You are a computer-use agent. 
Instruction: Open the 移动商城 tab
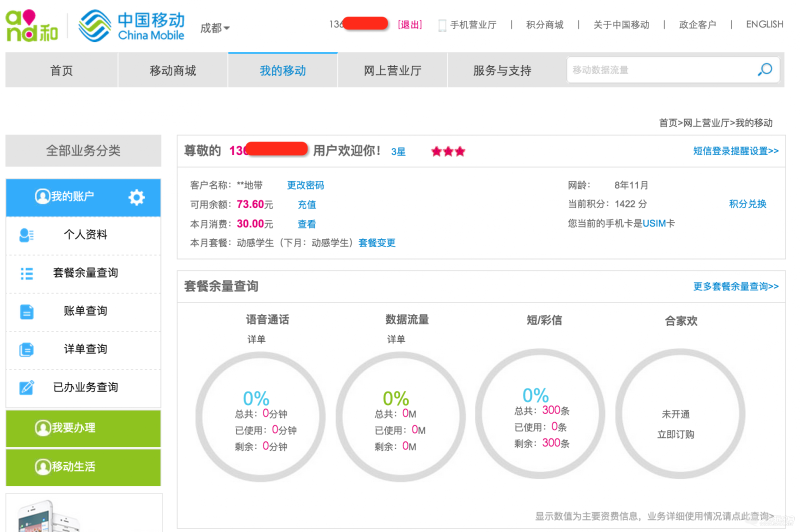coord(173,70)
